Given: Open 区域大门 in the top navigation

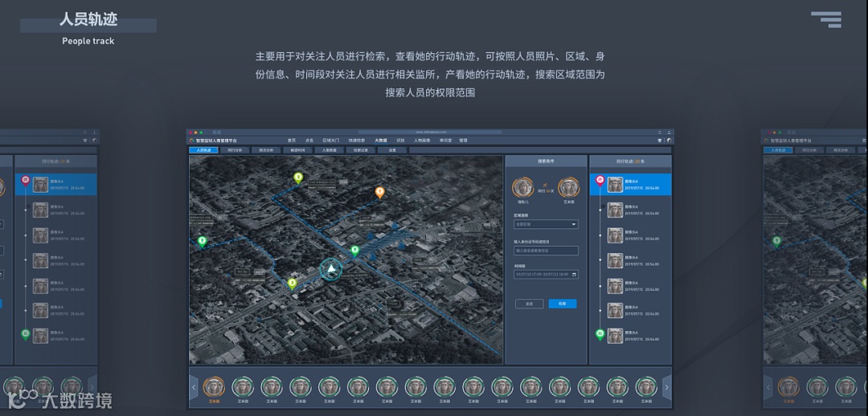Looking at the screenshot, I should click(331, 141).
